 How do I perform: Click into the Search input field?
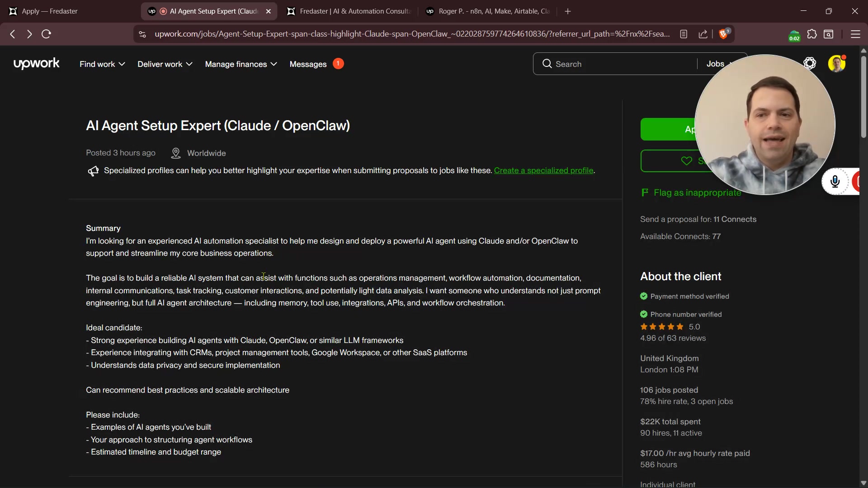pos(619,64)
